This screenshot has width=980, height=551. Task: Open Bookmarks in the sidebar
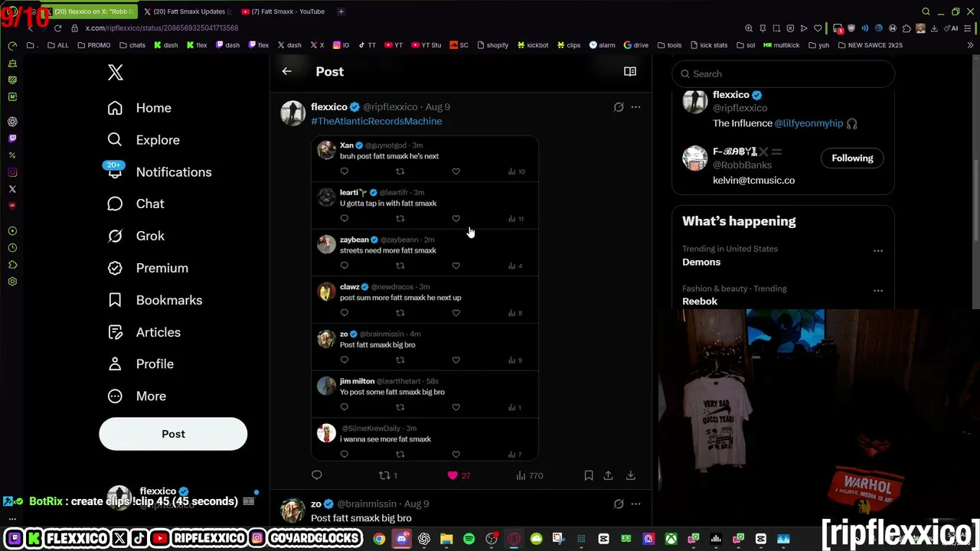(154, 300)
